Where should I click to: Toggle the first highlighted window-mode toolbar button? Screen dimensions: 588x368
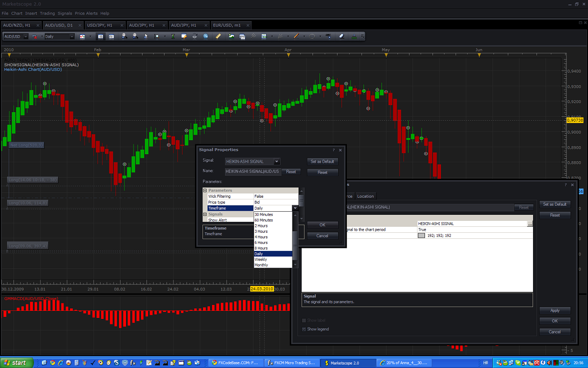[100, 37]
